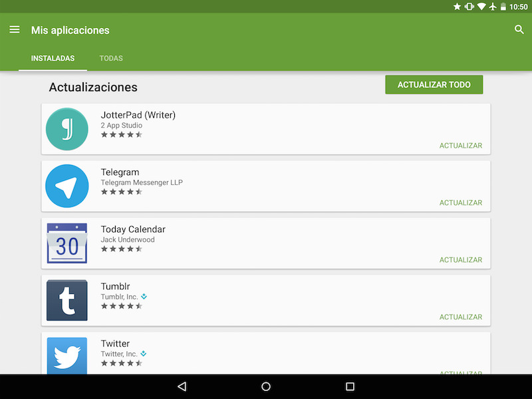Open the Tumblr verified developer badge
The height and width of the screenshot is (399, 532).
coord(144,297)
